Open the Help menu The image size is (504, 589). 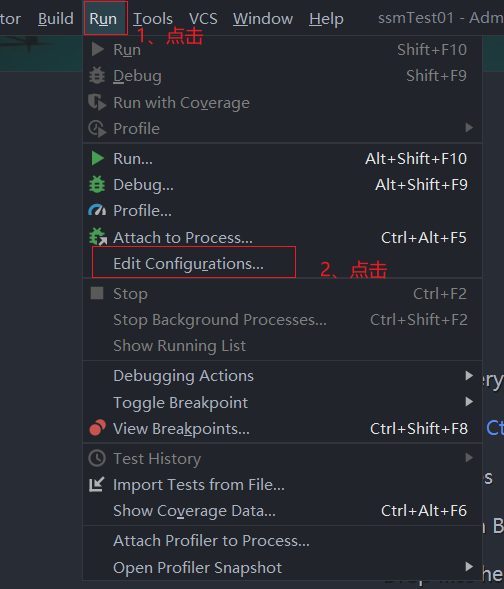[x=326, y=18]
